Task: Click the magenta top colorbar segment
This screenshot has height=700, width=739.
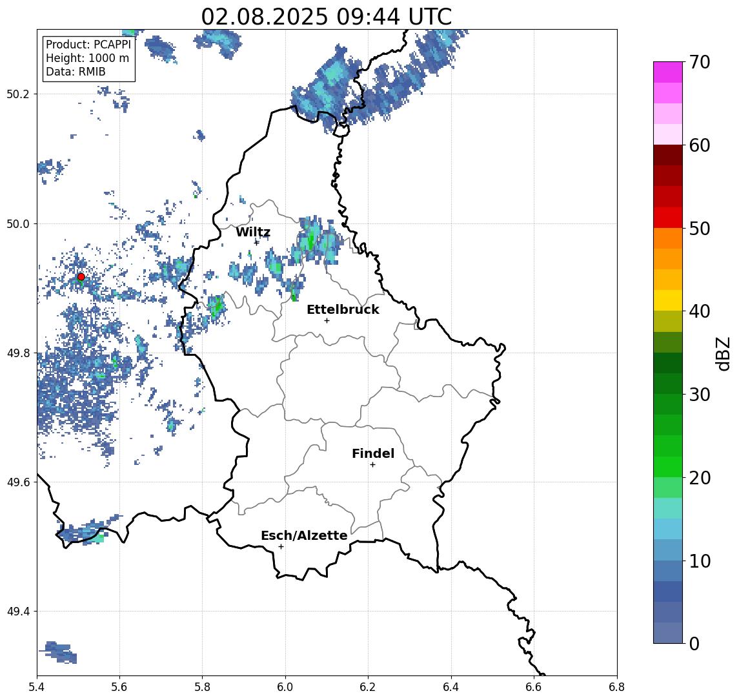Action: pos(668,72)
